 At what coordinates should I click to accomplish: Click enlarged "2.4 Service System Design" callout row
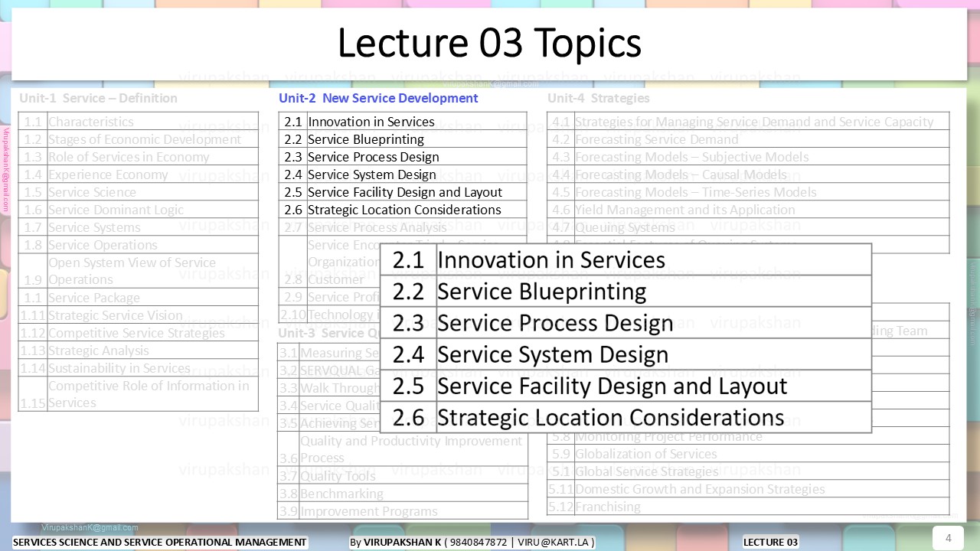click(x=626, y=354)
